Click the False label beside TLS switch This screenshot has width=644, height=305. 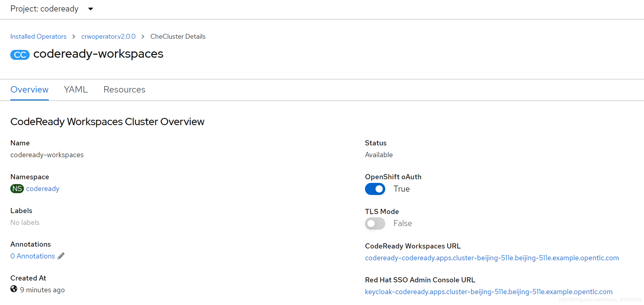pyautogui.click(x=402, y=223)
